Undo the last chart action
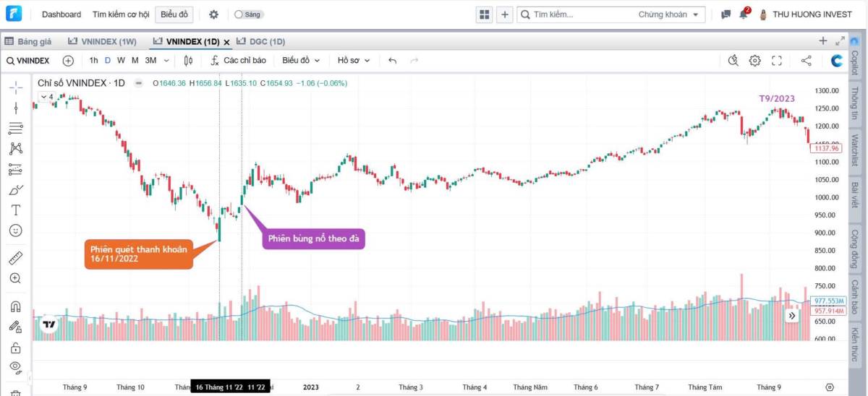The image size is (868, 396). coord(392,61)
